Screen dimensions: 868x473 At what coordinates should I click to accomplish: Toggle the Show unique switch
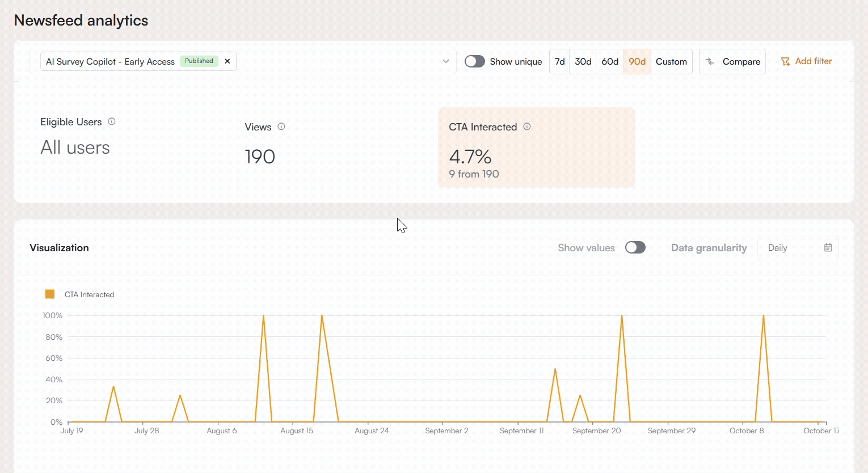click(474, 61)
